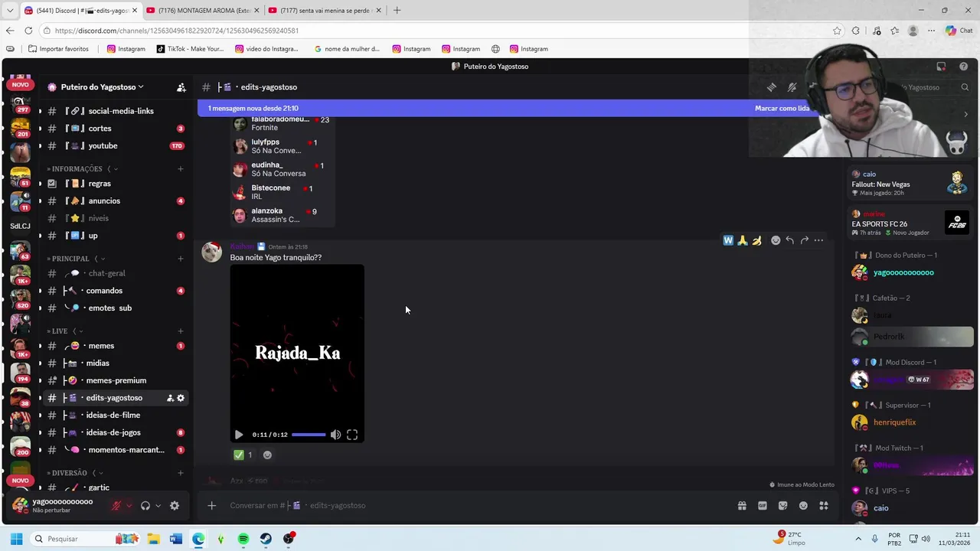Open more options on the message toolbar
This screenshot has width=980, height=551.
tap(818, 240)
